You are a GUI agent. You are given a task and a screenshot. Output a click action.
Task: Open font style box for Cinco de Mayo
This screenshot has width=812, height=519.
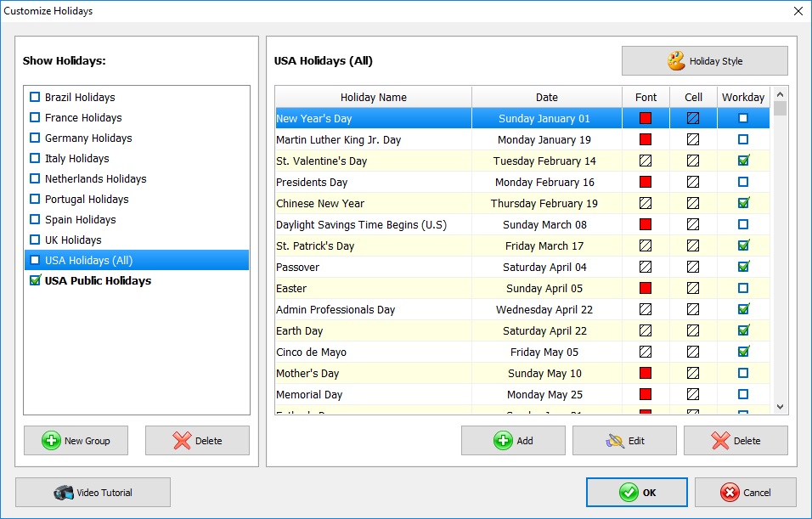tap(646, 352)
